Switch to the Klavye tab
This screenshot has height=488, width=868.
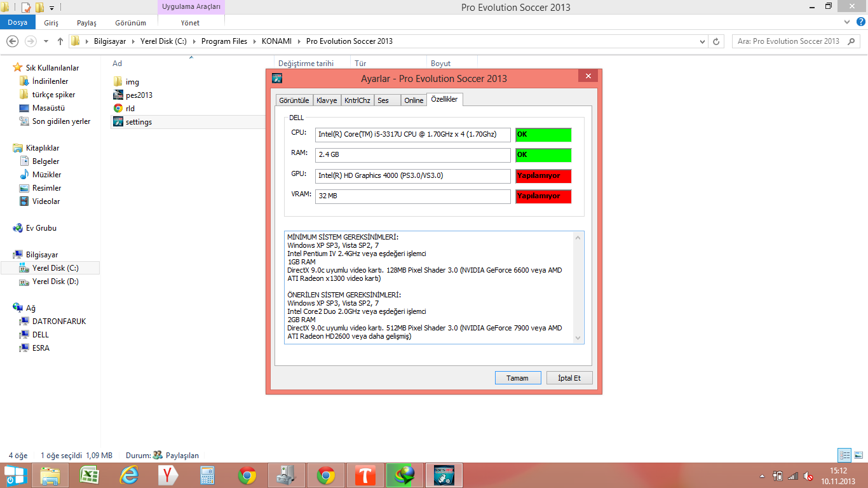[x=327, y=100]
